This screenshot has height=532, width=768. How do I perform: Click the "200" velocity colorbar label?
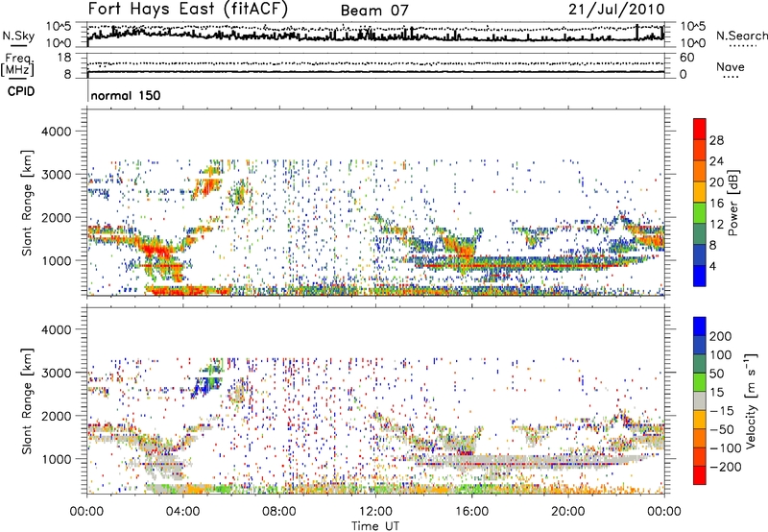(721, 336)
